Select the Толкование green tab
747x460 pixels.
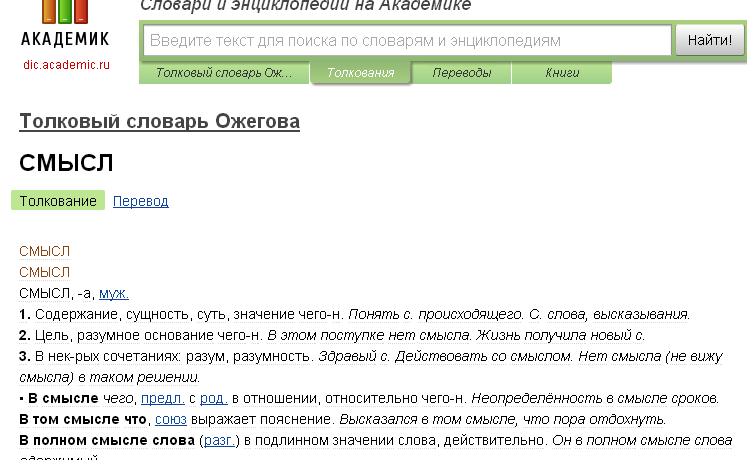[x=58, y=201]
